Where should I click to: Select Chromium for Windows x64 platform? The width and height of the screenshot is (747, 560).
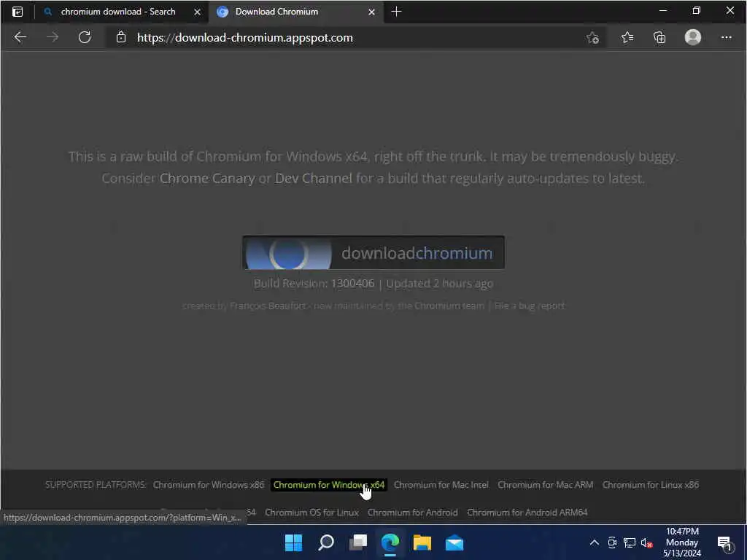[x=329, y=485]
